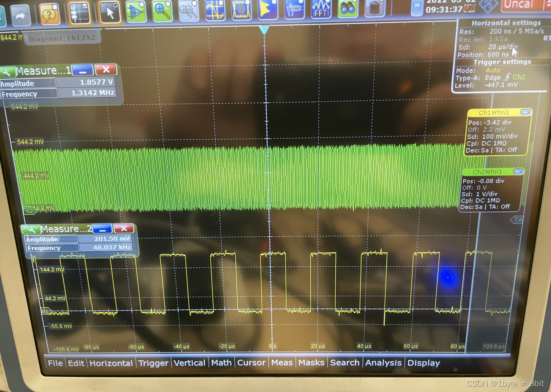Click trigger Level -447.1 mV value

click(501, 85)
